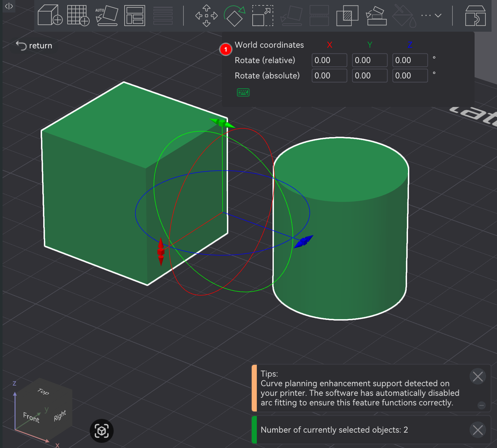Click the red X-axis rotation handle
This screenshot has height=448, width=497.
pos(161,252)
